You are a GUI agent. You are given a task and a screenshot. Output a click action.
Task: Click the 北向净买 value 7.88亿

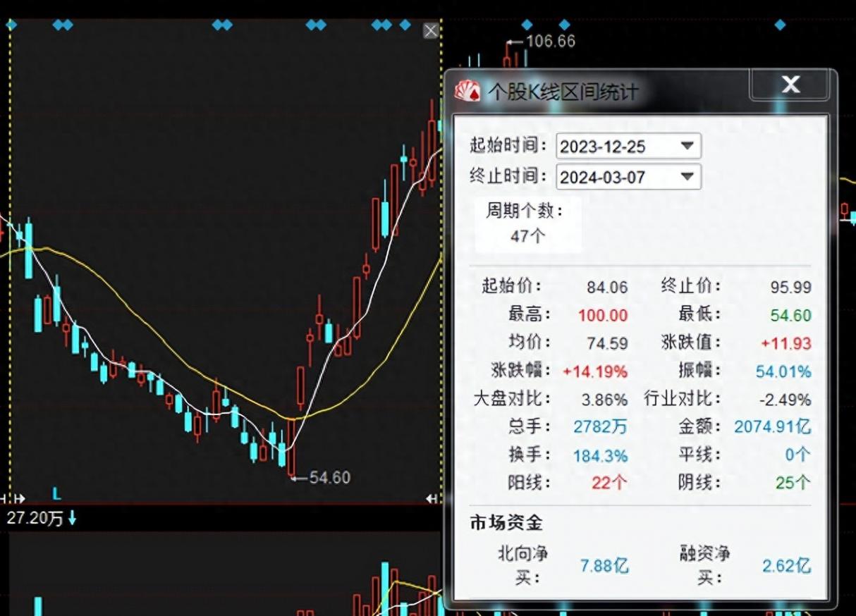[x=604, y=565]
